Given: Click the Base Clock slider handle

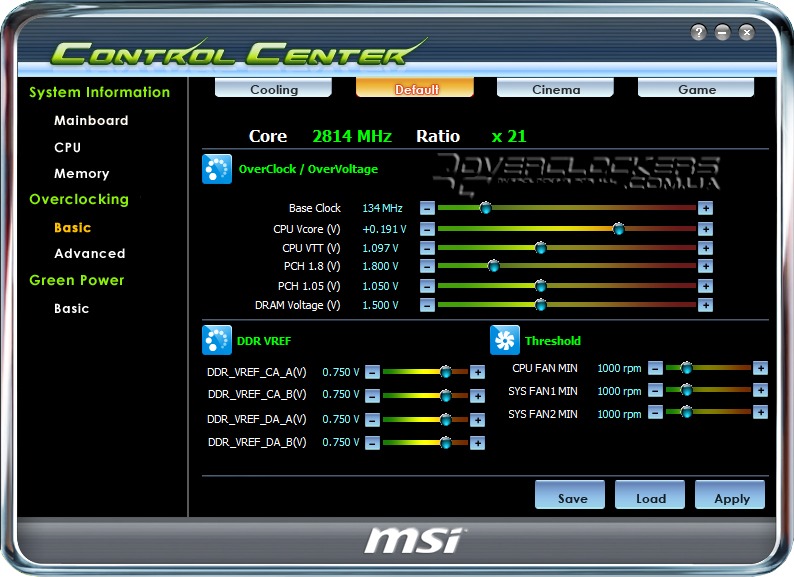Looking at the screenshot, I should (485, 208).
